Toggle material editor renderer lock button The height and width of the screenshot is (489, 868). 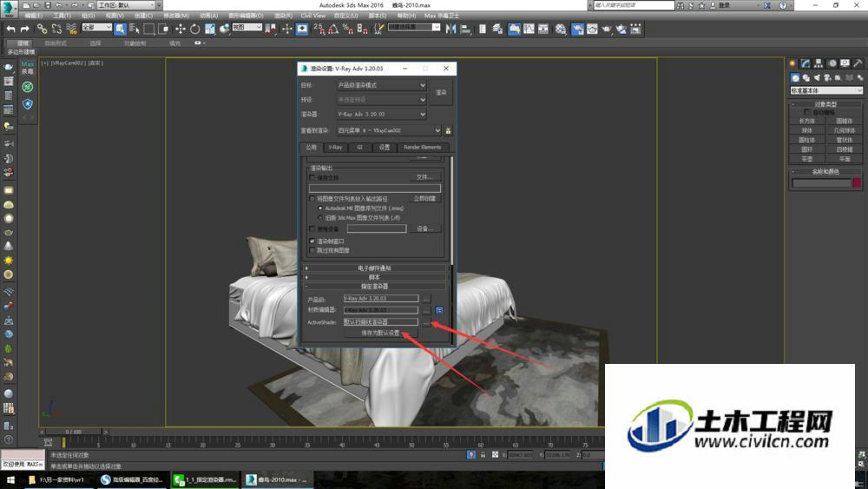[x=439, y=311]
